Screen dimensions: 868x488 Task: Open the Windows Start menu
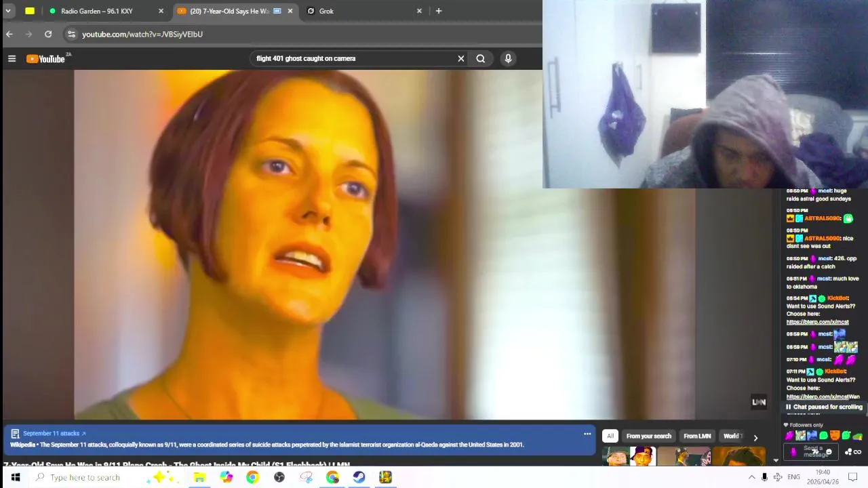point(15,477)
